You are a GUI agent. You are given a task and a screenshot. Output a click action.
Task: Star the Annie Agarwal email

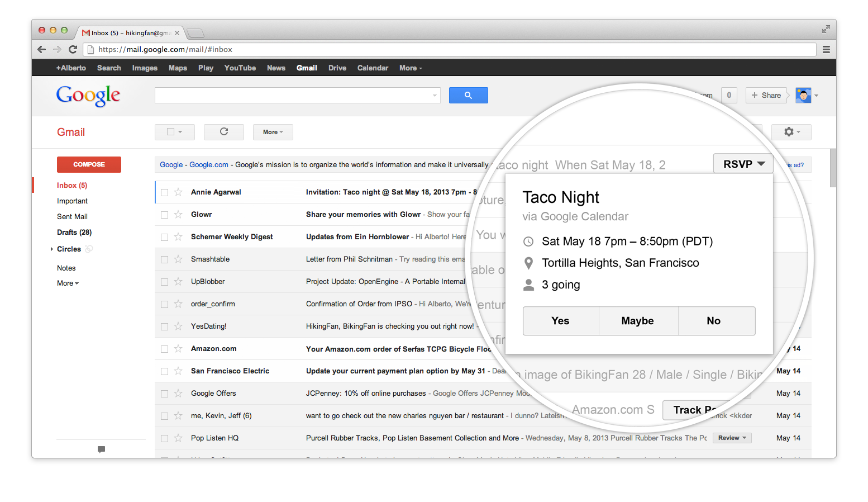point(178,192)
